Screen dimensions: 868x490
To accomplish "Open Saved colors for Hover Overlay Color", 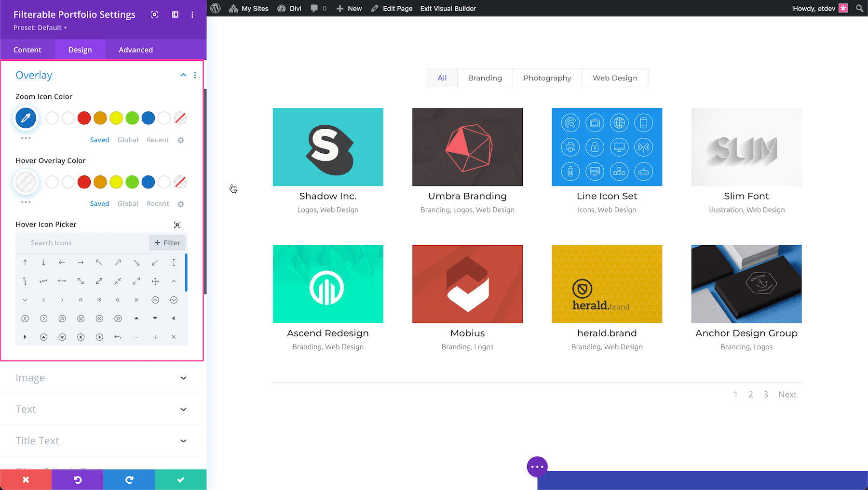I will pos(99,203).
